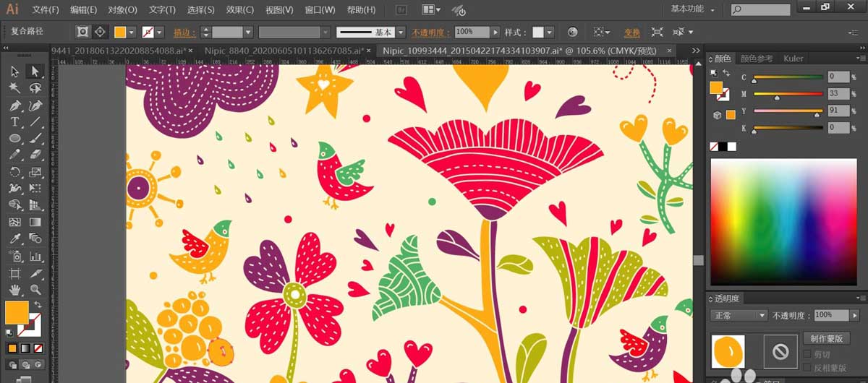
Task: Select the Pencil tool
Action: pyautogui.click(x=14, y=155)
